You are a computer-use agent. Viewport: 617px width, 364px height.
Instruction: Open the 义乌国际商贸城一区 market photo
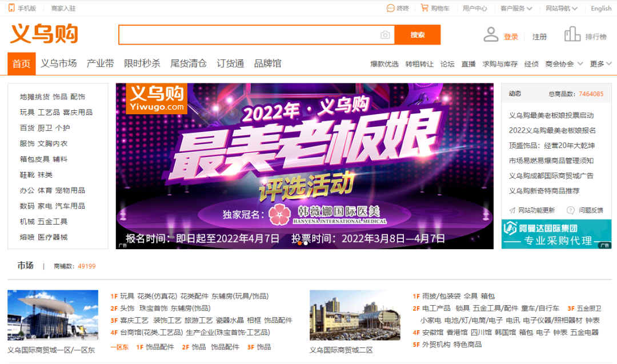tap(53, 315)
